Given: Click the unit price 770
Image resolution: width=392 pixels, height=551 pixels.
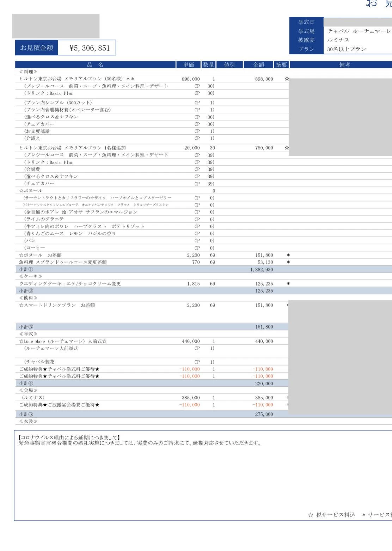Looking at the screenshot, I should [x=196, y=262].
